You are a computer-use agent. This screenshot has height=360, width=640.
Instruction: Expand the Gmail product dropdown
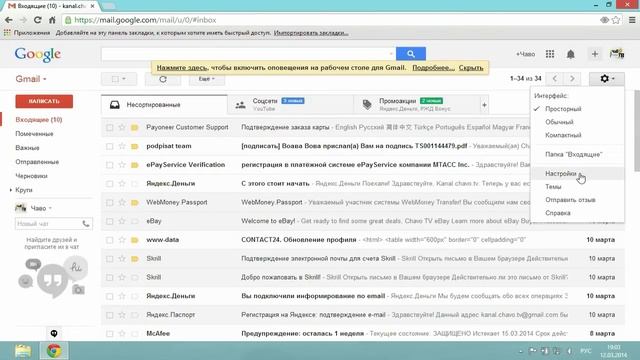coord(31,79)
